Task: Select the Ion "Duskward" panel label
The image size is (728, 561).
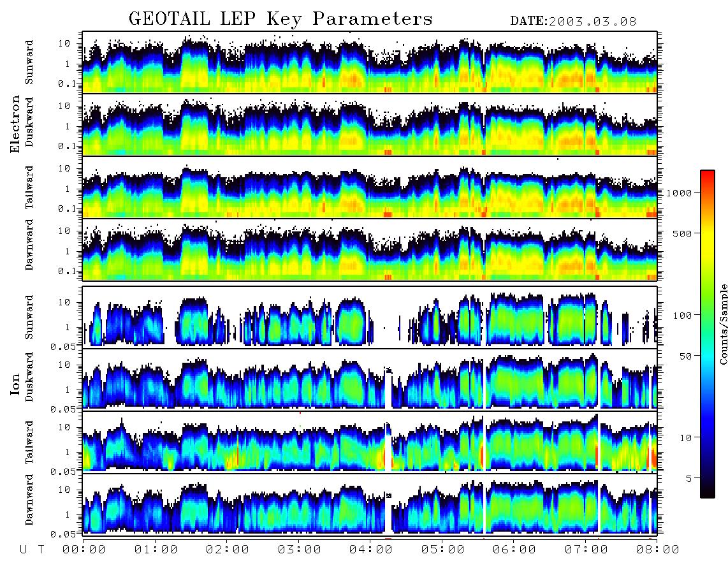Action: 29,377
